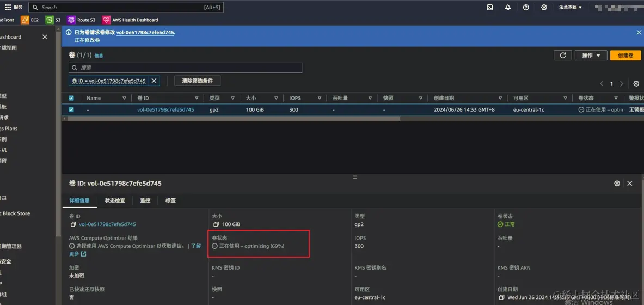Image resolution: width=644 pixels, height=305 pixels.
Task: Open table preferences gear icon
Action: (x=636, y=83)
